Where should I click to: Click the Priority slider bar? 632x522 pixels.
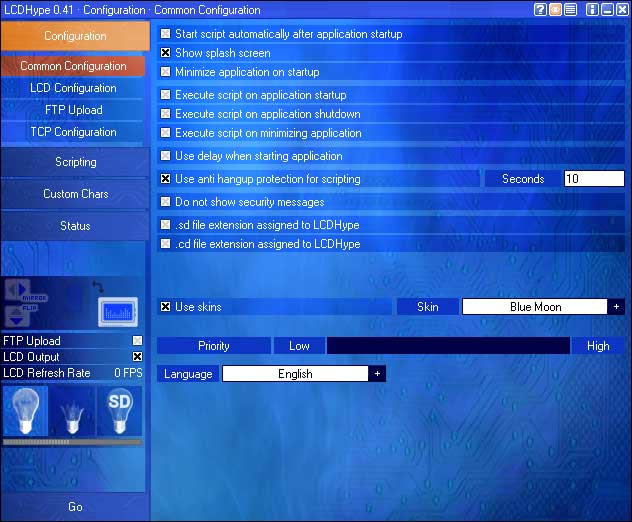448,346
